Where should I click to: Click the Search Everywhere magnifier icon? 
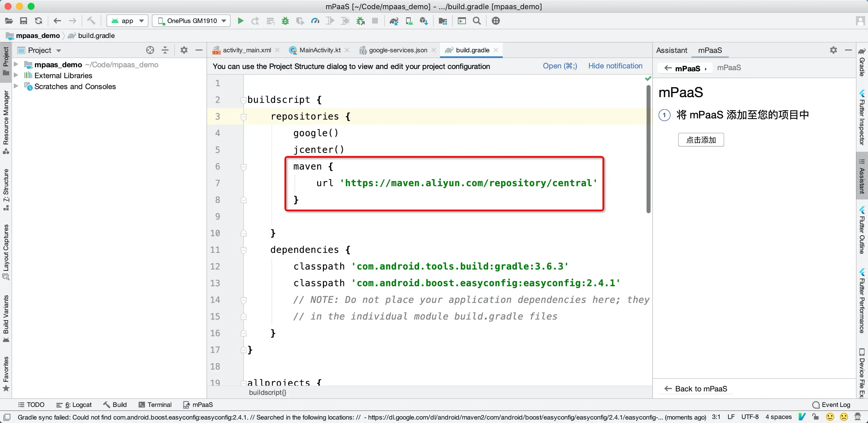tap(477, 21)
